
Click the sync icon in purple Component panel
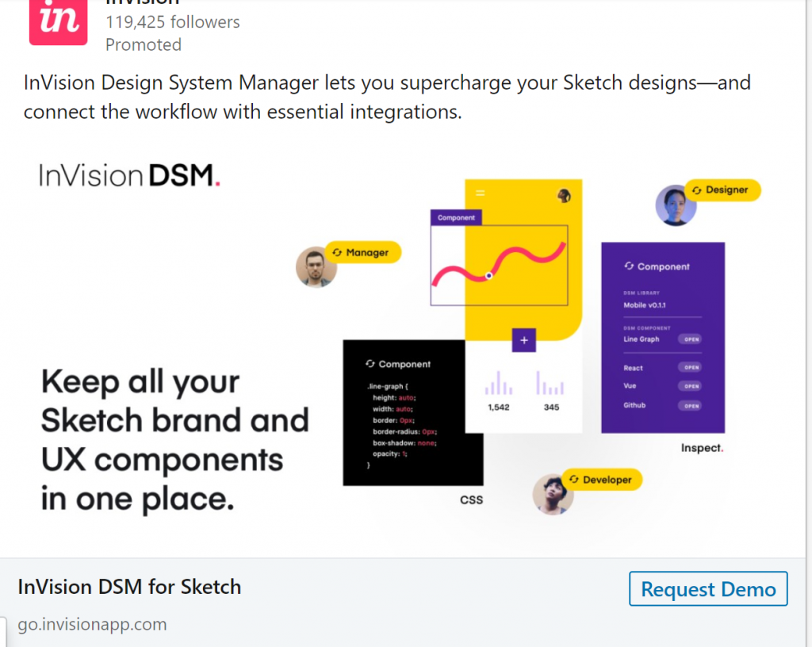pyautogui.click(x=629, y=266)
